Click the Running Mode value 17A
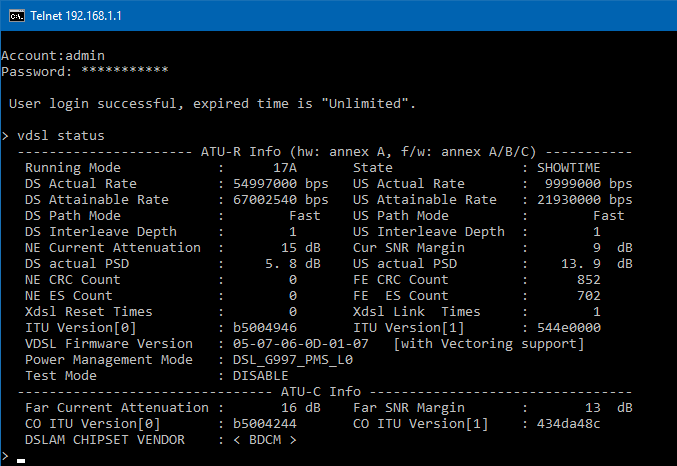This screenshot has width=677, height=466. [x=285, y=168]
